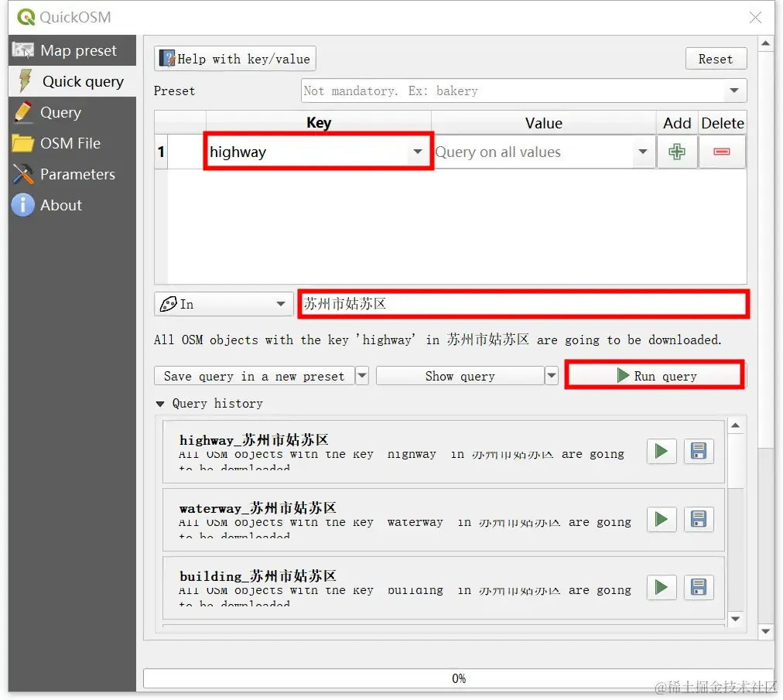
Task: Click Save query in a new preset
Action: pyautogui.click(x=255, y=376)
